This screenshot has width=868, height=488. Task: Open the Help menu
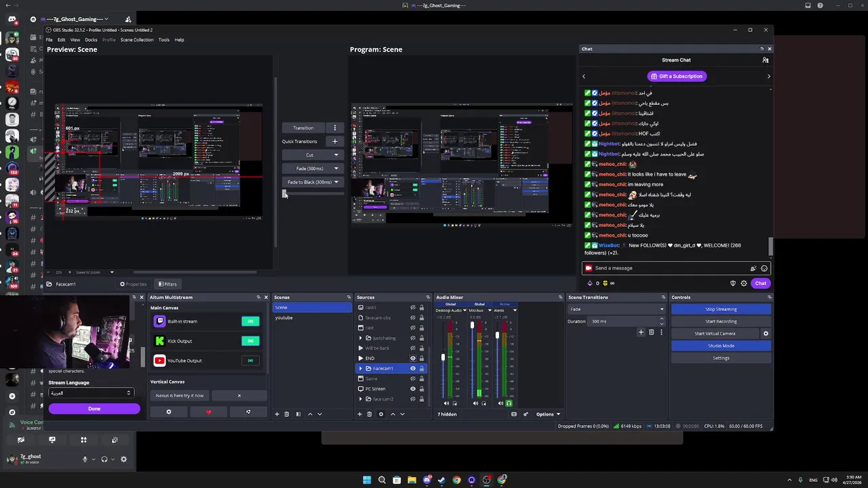(x=179, y=40)
